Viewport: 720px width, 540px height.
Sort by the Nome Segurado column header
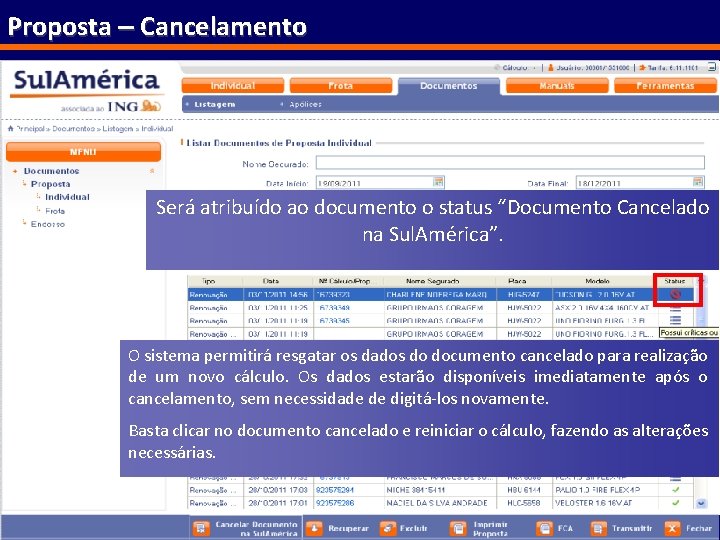pos(433,281)
